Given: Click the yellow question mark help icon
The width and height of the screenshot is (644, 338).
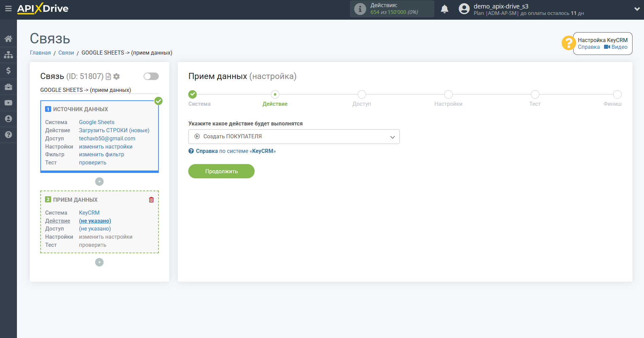Looking at the screenshot, I should pyautogui.click(x=568, y=43).
